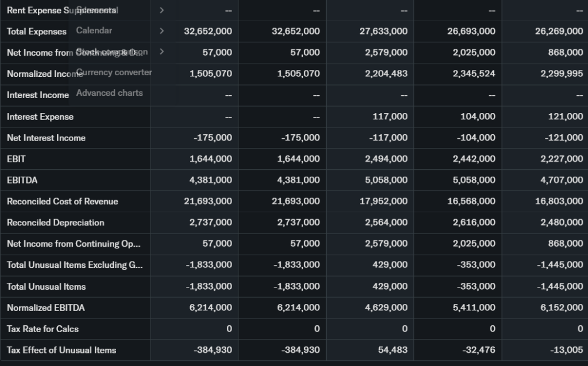Click the 26,269,000 Total Expenses value
Screen dimensions: 588x366
559,31
